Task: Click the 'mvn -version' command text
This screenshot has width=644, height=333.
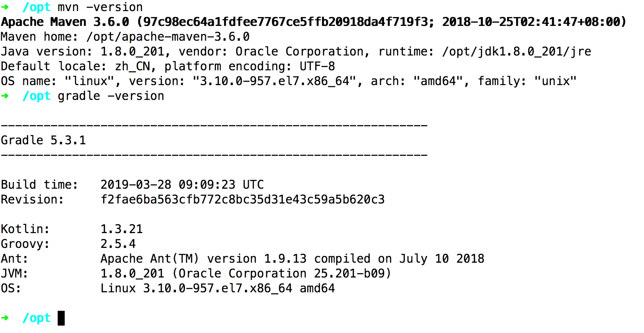Action: tap(100, 7)
